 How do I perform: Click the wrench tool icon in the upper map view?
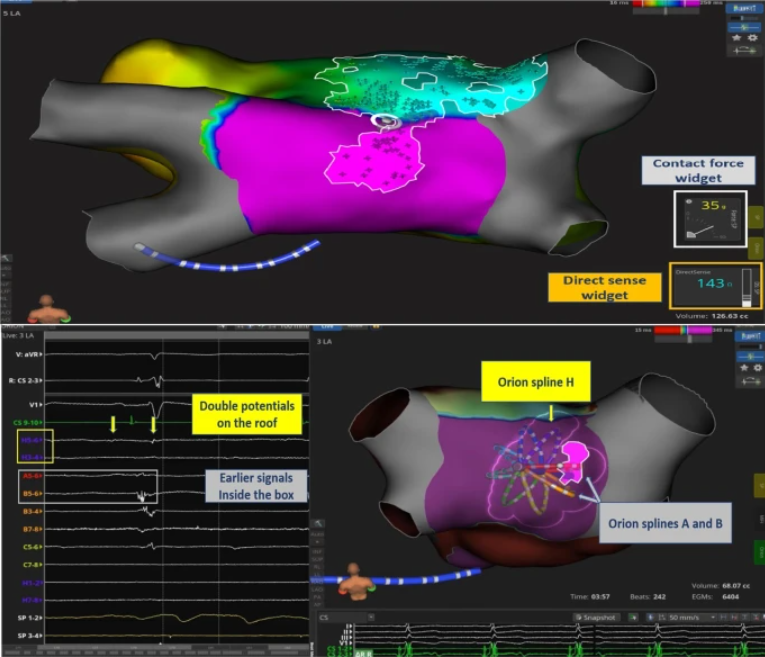point(6,258)
